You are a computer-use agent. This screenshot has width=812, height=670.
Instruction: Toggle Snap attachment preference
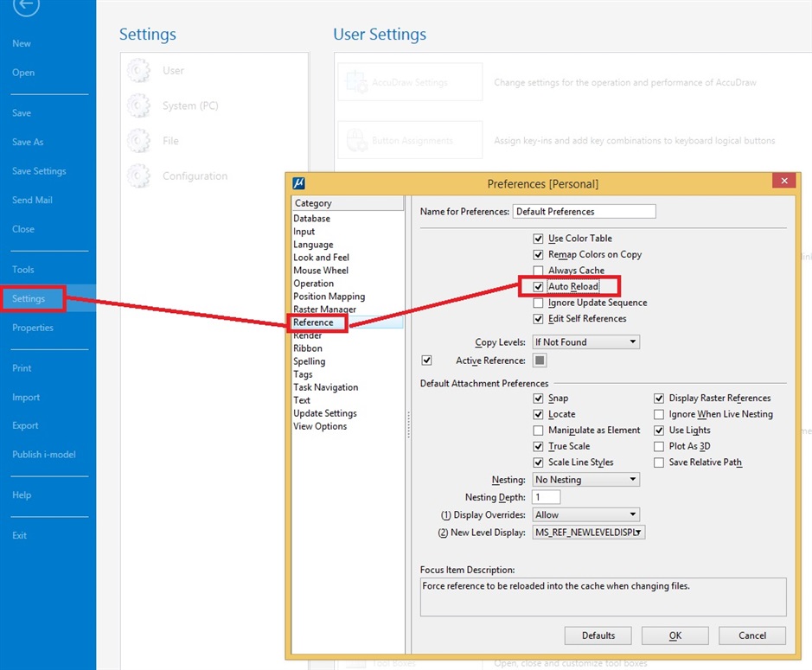[x=538, y=399]
